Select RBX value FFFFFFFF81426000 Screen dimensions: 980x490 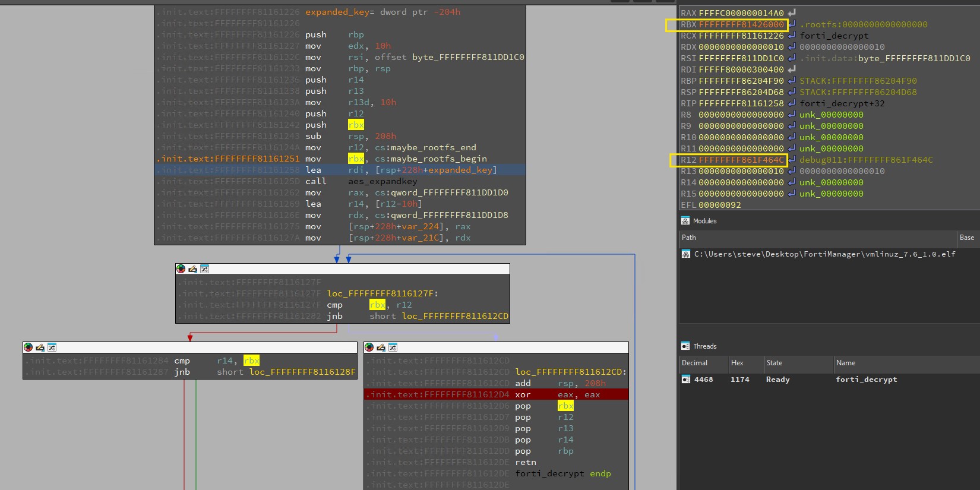coord(741,24)
